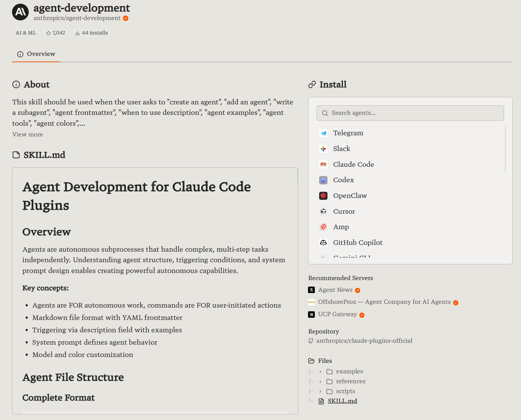The height and width of the screenshot is (420, 521).
Task: Select Slack in the install list
Action: coord(410,149)
